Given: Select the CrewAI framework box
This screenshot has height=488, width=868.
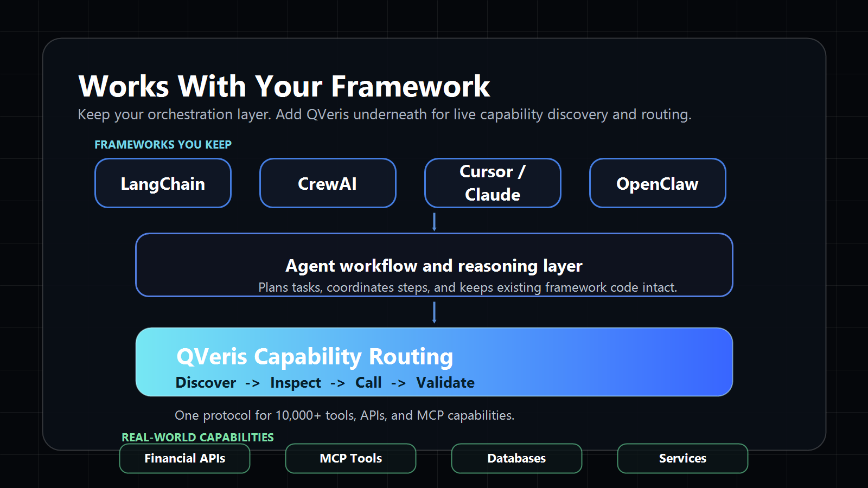Looking at the screenshot, I should [328, 183].
